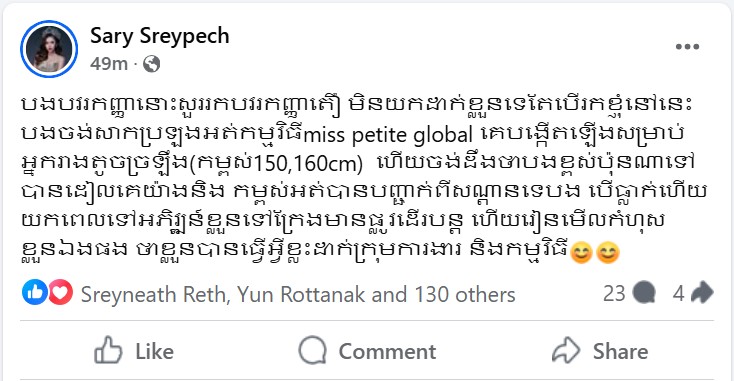Click the public globe privacy icon
This screenshot has width=734, height=381.
(151, 64)
